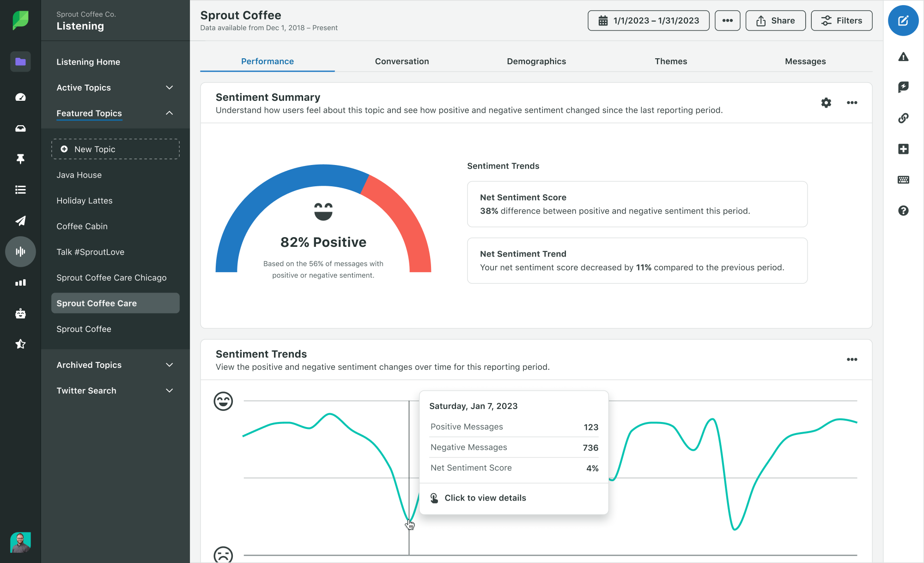Click to view details on Jan 7 tooltip

tap(485, 498)
